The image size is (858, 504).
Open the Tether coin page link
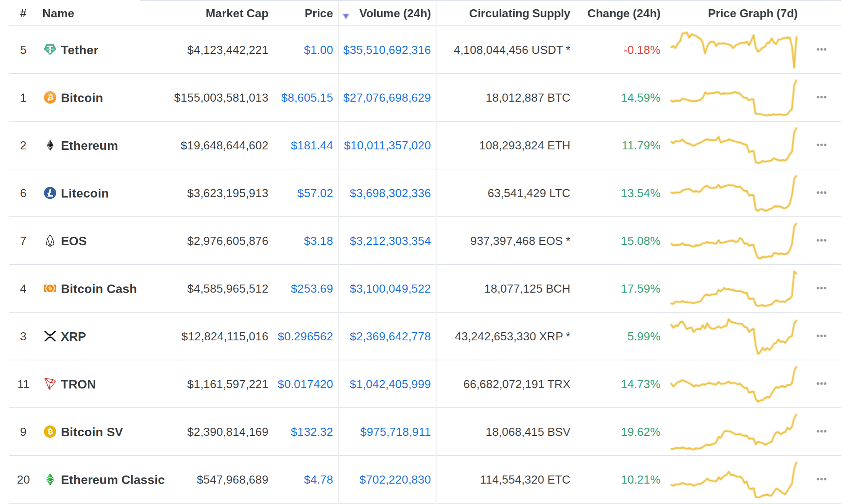[79, 50]
